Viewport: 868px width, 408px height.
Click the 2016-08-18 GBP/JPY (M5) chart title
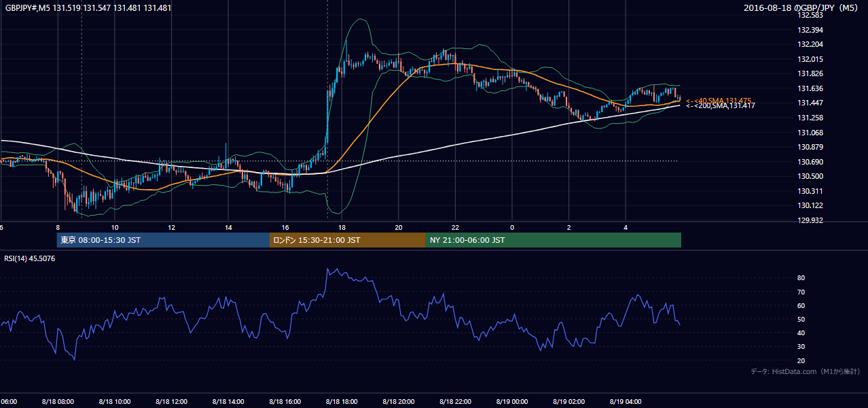[801, 8]
